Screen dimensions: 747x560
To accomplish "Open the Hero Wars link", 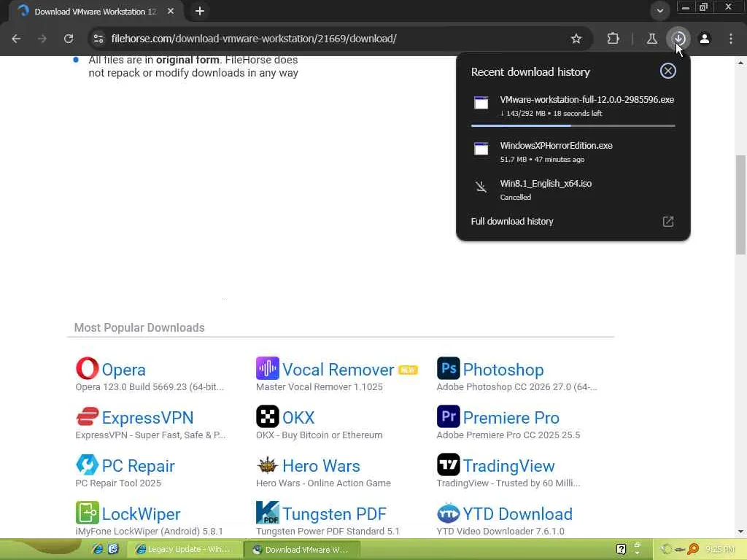I will tap(321, 466).
